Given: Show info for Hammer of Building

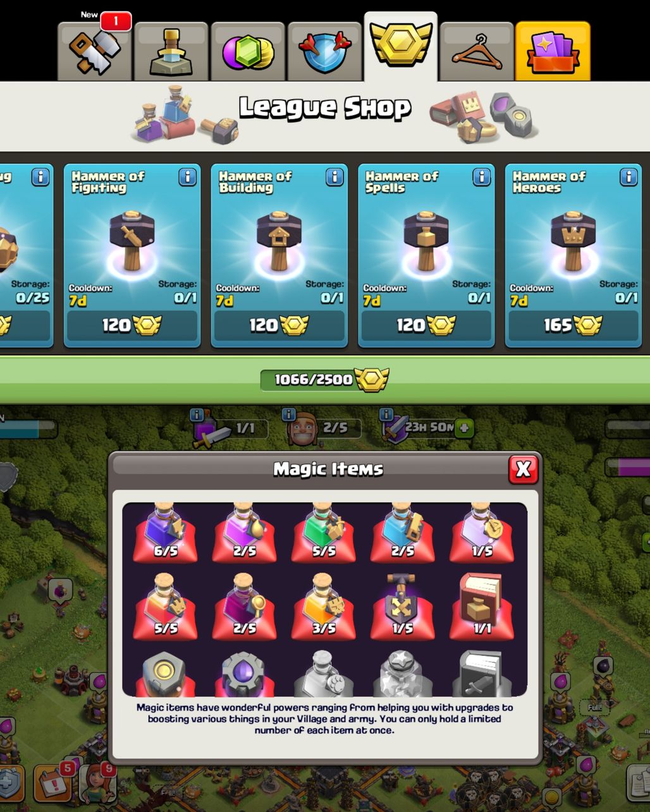Looking at the screenshot, I should pos(334,177).
